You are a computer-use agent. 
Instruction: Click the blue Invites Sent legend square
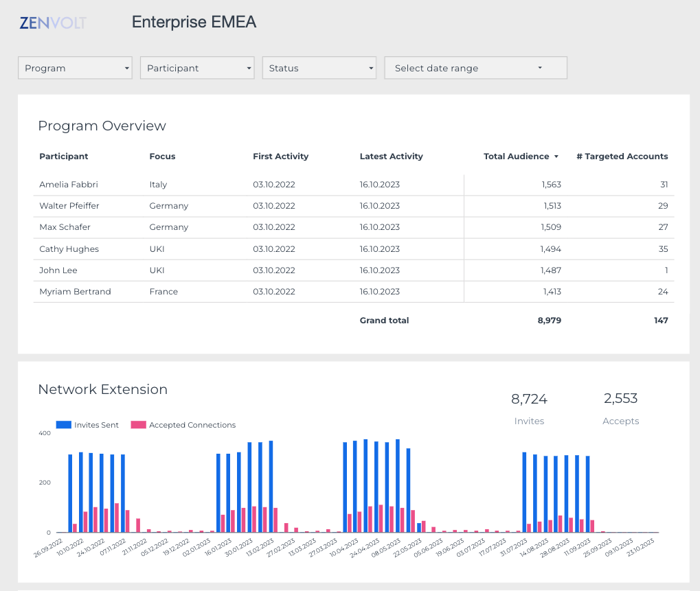63,425
